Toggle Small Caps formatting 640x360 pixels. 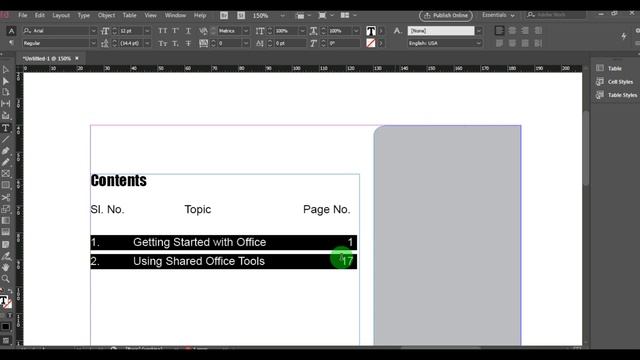tap(162, 43)
